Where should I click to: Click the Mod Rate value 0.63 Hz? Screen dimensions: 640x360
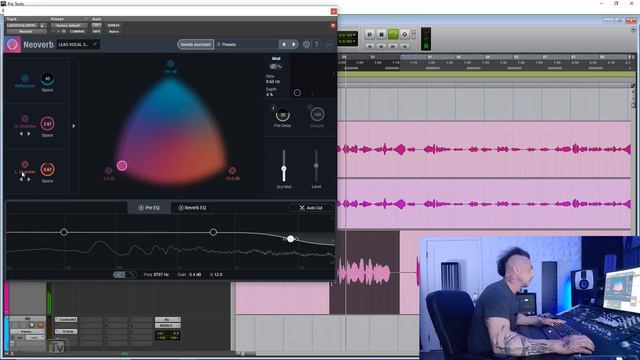coord(273,82)
